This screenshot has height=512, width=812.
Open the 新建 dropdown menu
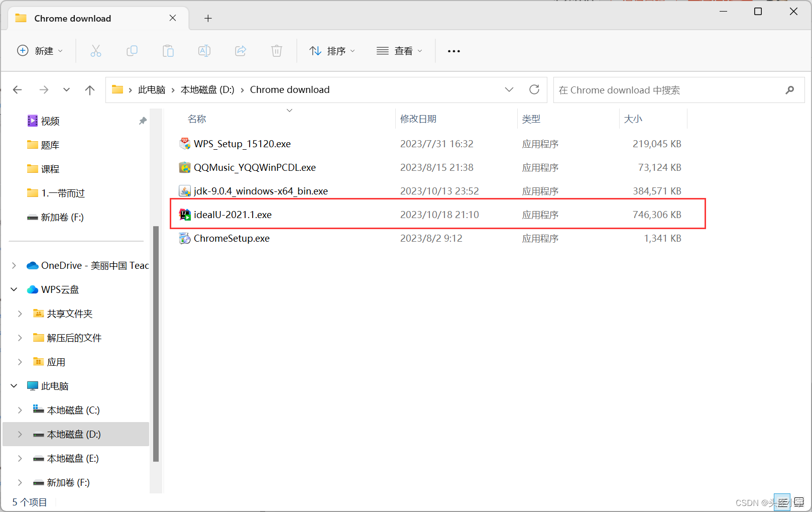40,51
